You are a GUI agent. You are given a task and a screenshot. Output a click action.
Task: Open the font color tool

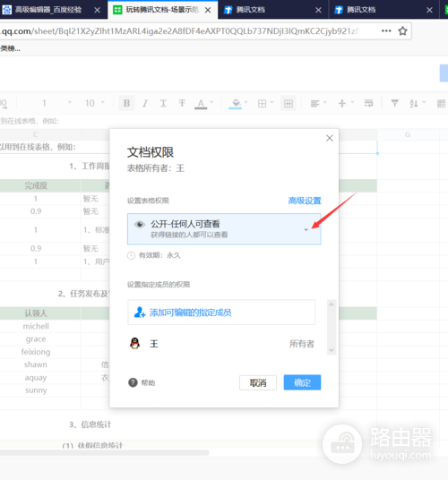click(201, 104)
